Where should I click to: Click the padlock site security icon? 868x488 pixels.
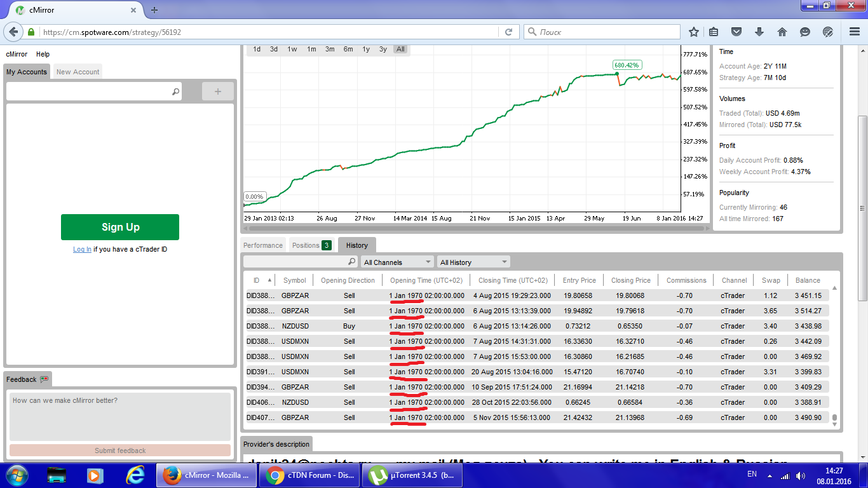click(31, 32)
